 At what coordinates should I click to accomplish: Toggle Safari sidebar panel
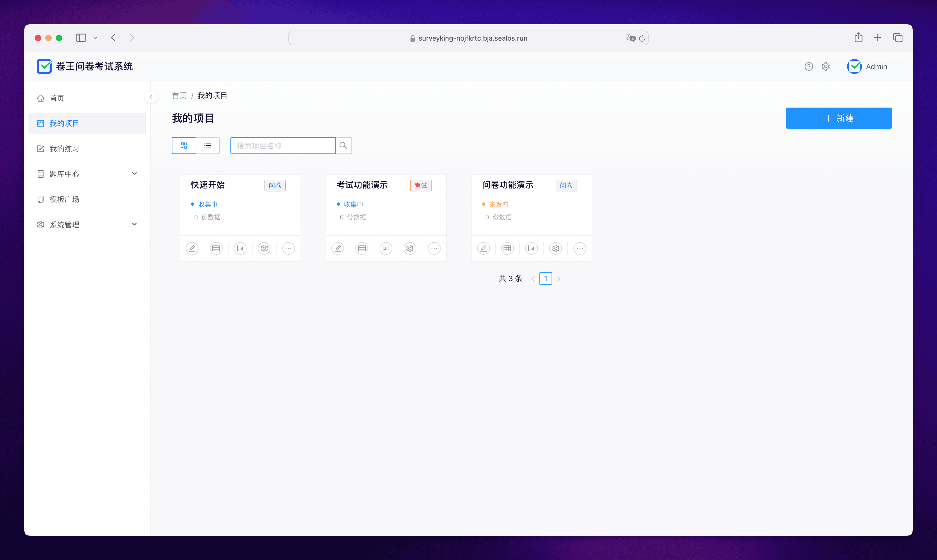pyautogui.click(x=81, y=38)
